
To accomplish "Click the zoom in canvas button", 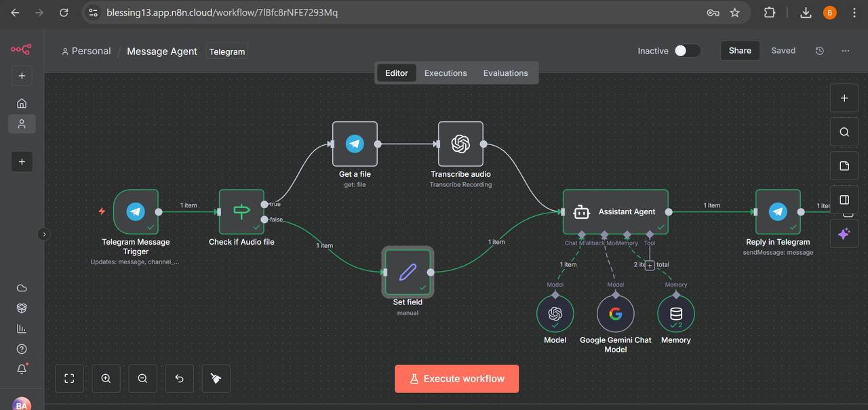I will [x=106, y=379].
